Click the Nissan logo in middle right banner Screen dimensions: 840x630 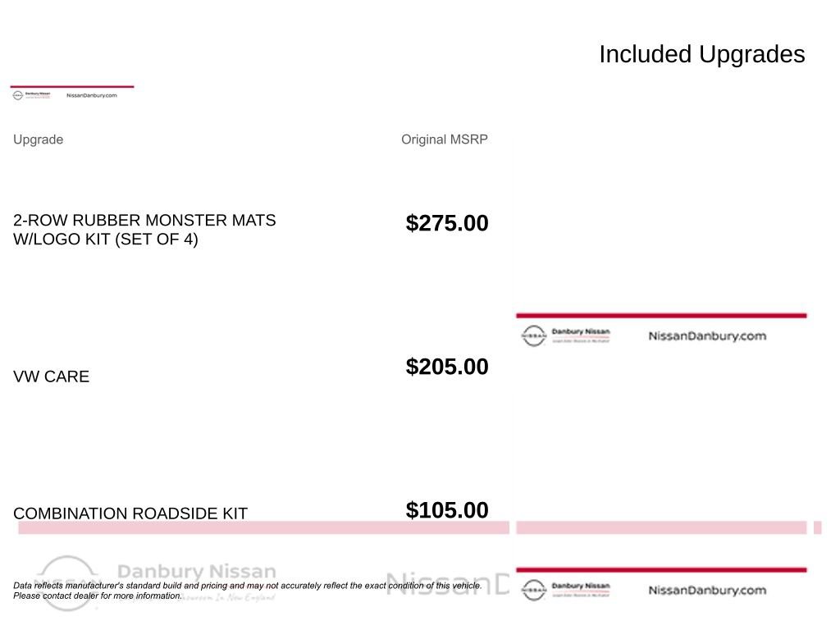tap(533, 336)
